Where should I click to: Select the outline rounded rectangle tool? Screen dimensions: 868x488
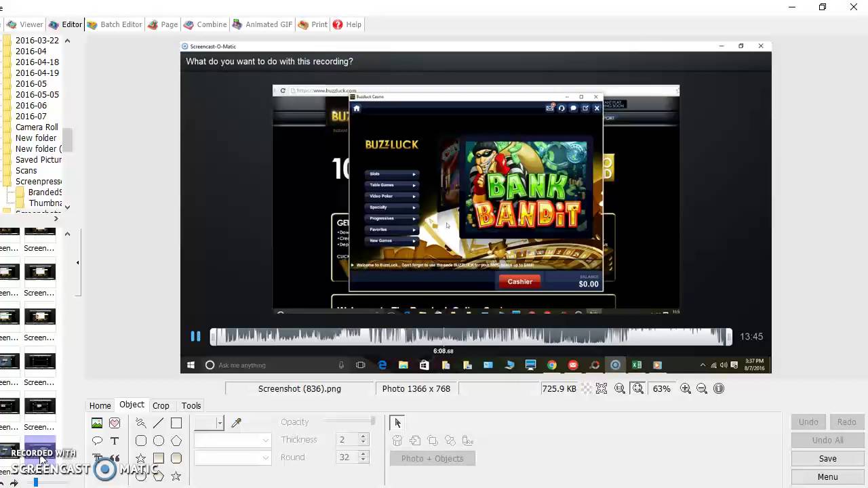(141, 441)
